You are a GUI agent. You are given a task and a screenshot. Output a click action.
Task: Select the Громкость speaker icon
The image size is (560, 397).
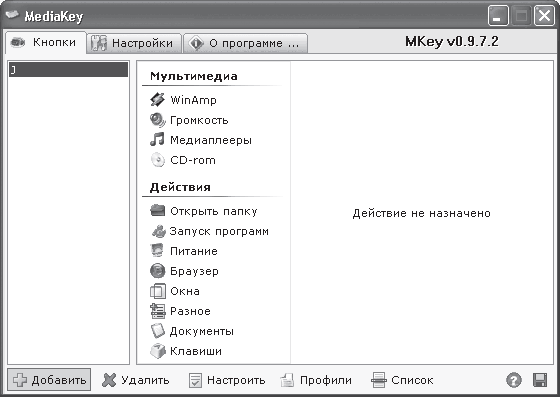click(157, 120)
